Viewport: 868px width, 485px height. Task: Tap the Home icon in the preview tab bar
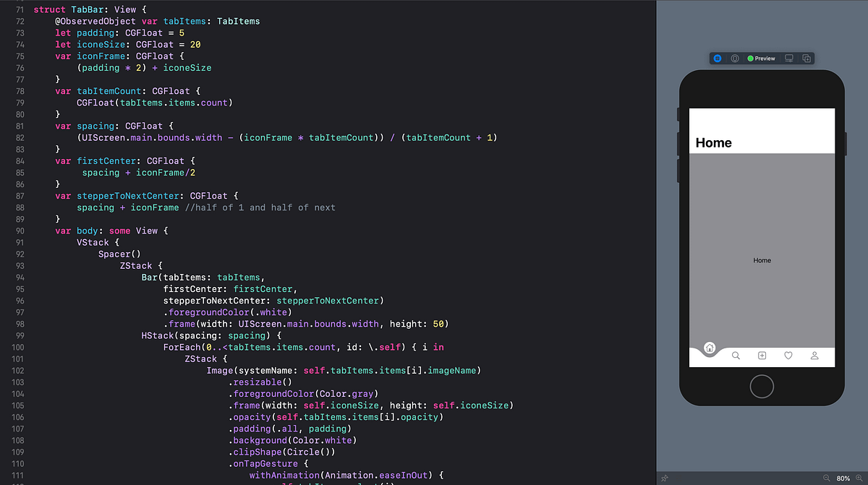(709, 348)
